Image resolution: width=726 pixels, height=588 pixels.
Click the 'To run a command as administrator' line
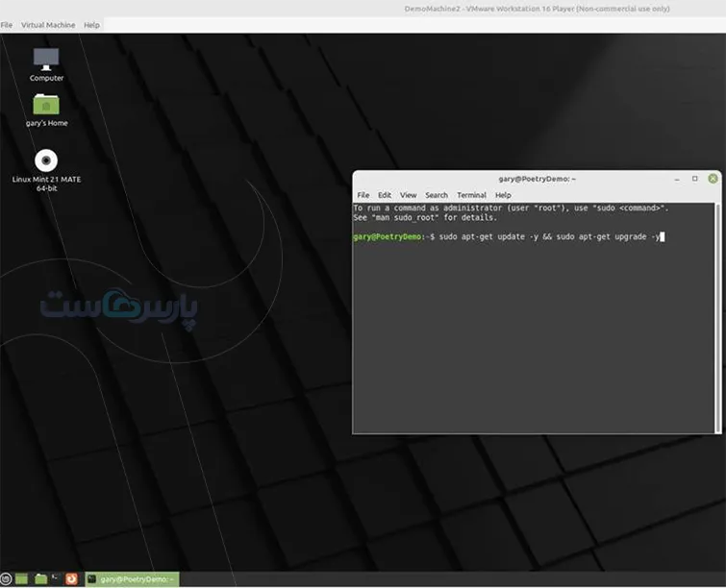click(x=512, y=208)
